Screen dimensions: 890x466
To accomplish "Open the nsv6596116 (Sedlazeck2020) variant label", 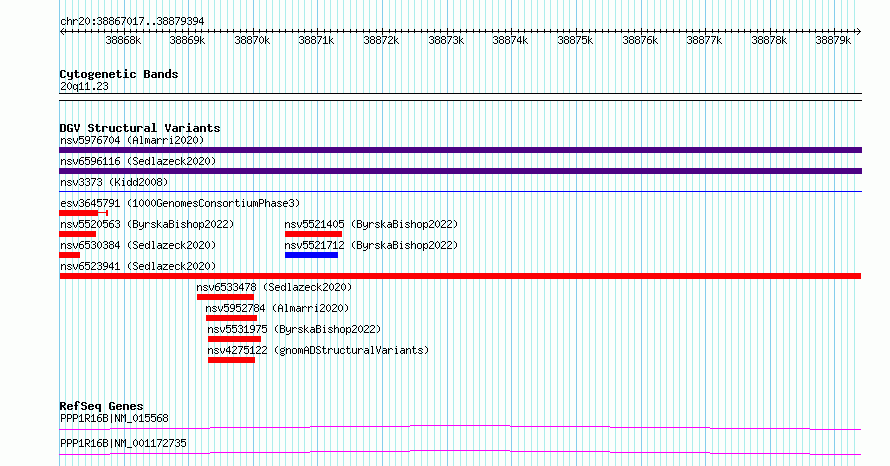I will pos(138,161).
